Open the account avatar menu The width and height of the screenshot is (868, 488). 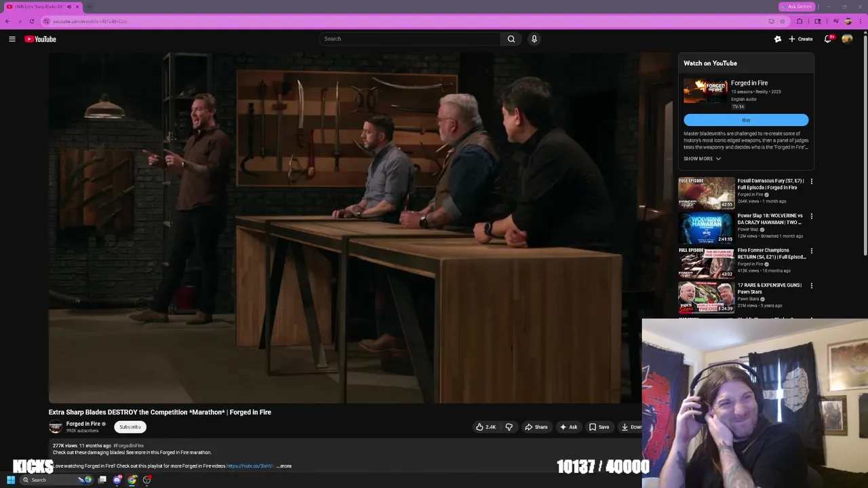coord(847,39)
